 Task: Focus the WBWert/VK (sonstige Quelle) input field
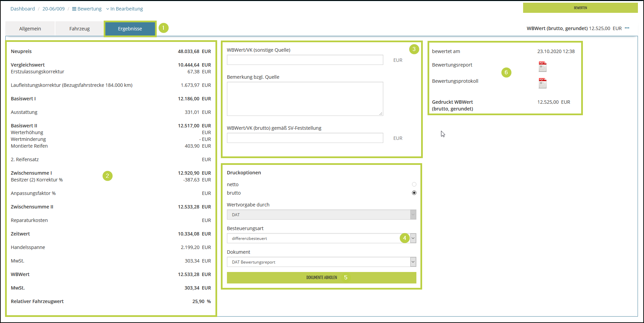point(305,60)
